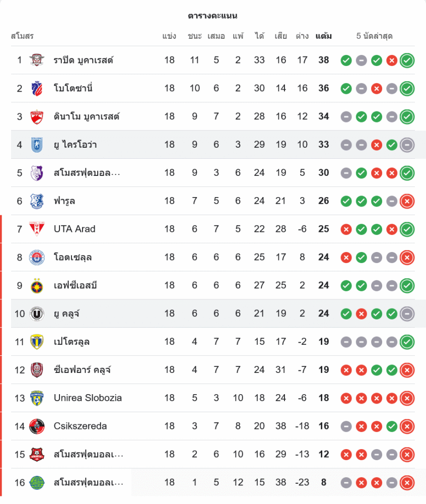Open the latest loss result for Farul

407,201
